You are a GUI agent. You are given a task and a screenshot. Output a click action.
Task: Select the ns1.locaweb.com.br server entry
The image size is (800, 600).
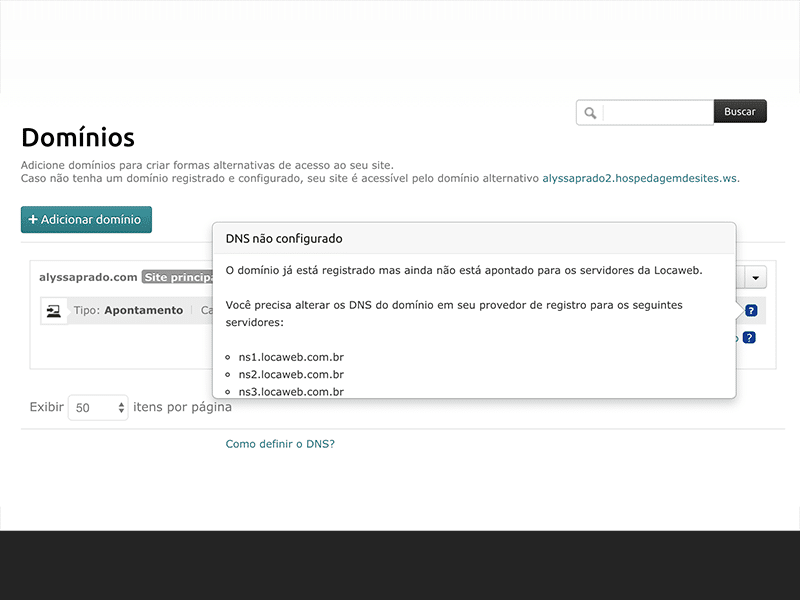[x=291, y=357]
